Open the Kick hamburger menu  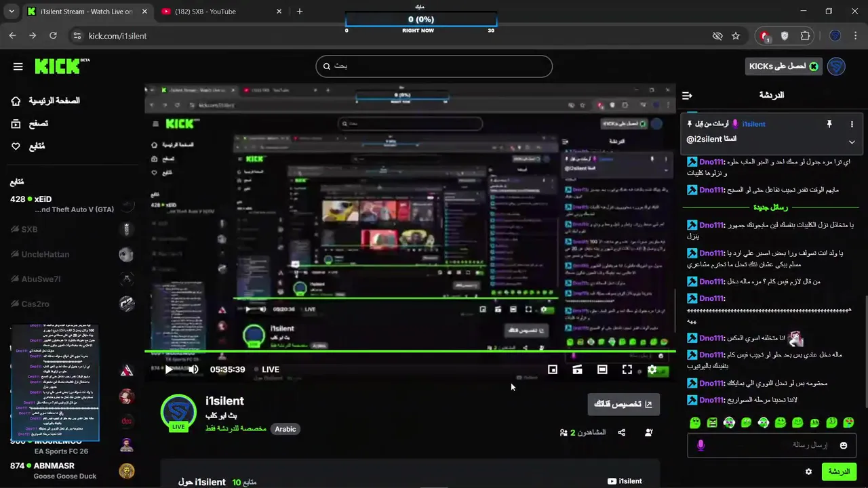point(18,66)
